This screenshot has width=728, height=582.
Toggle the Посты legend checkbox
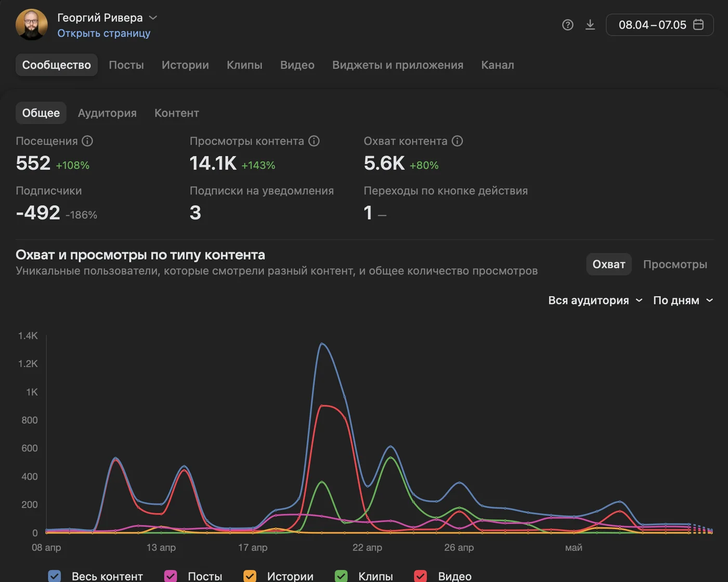171,576
